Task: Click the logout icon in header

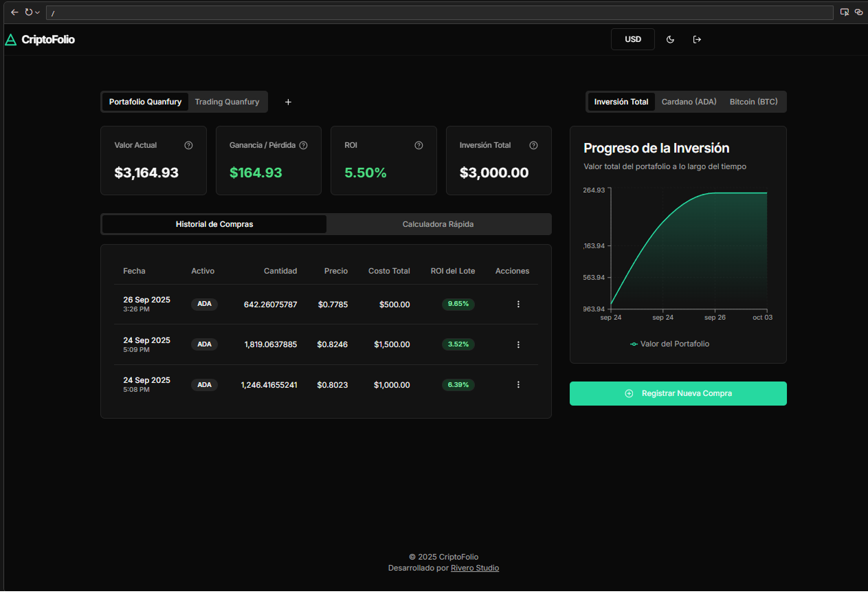Action: click(697, 40)
